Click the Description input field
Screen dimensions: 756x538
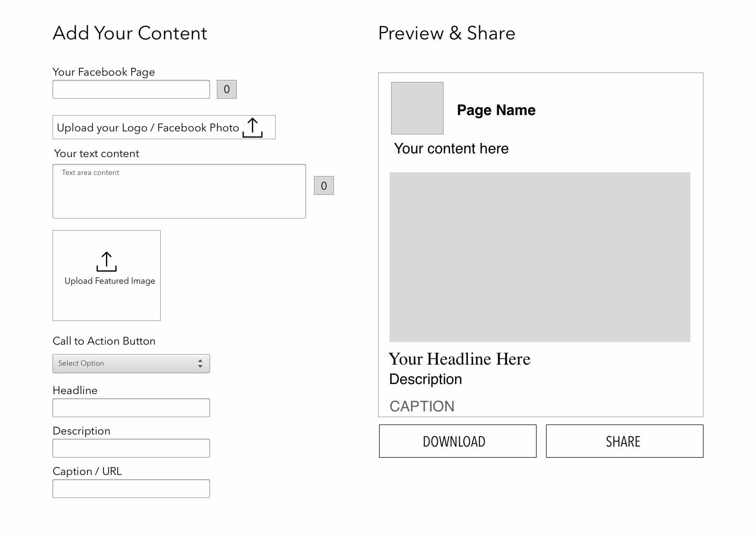(131, 448)
